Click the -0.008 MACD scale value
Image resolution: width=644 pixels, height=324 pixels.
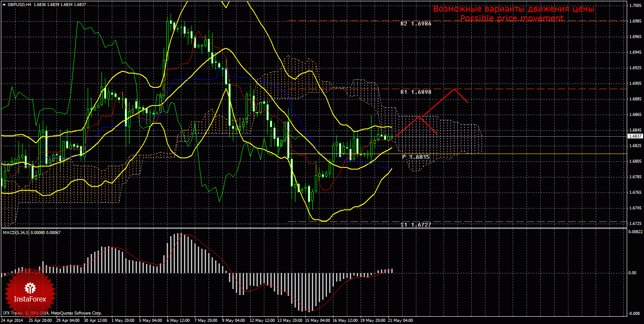(635, 313)
